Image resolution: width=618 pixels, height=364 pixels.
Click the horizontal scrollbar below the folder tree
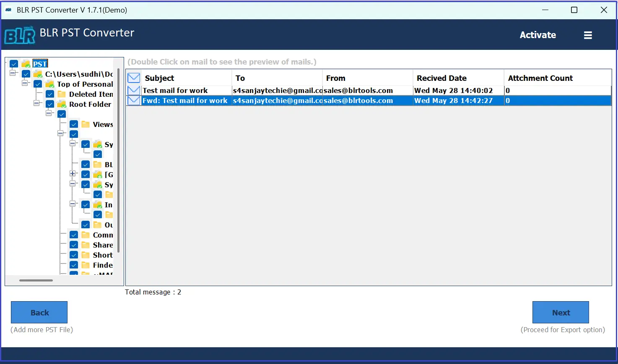(x=36, y=280)
